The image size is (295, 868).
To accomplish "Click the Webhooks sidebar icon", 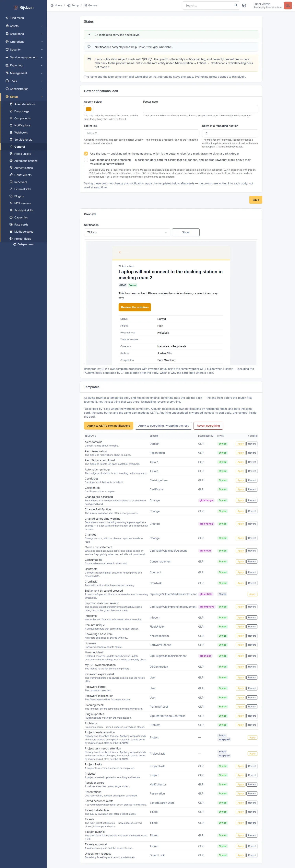I will pos(11,133).
